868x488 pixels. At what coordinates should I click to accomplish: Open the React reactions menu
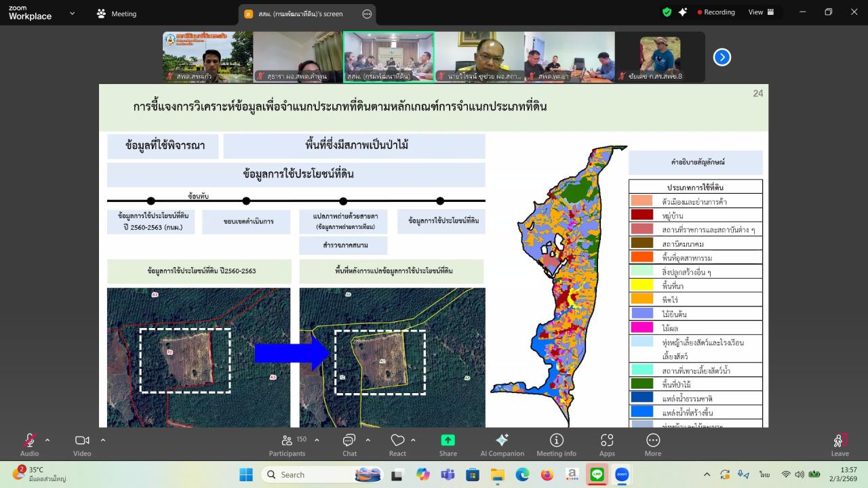pos(397,444)
